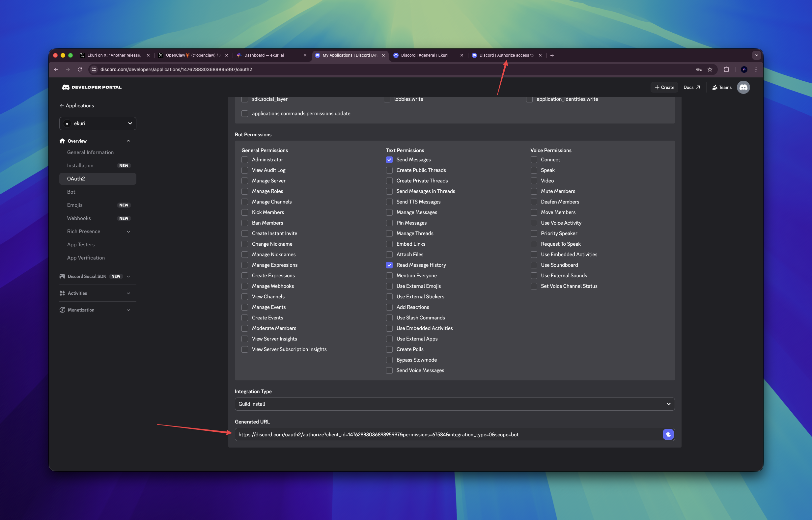Open the user avatar menu
The image size is (812, 520).
tap(743, 87)
